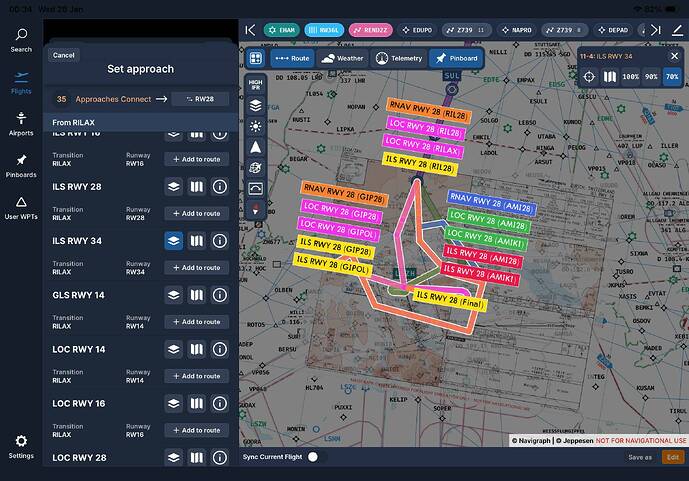Select the DEPAD waypoint chip
This screenshot has height=481, width=689.
613,30
